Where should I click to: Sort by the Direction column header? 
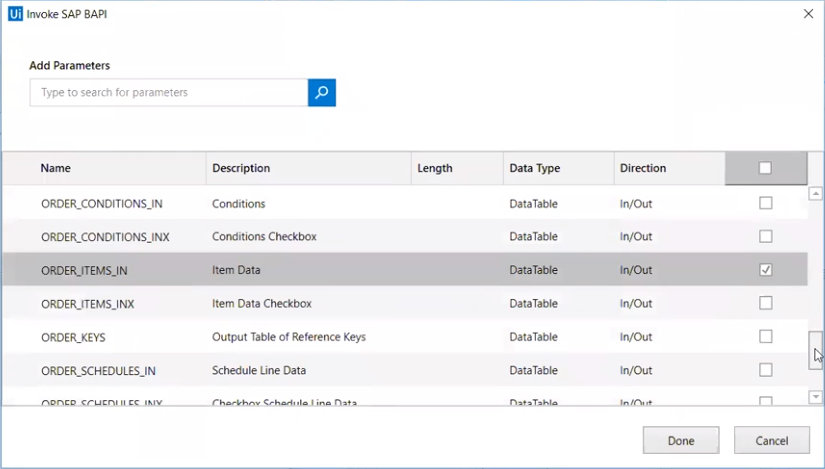(x=669, y=168)
